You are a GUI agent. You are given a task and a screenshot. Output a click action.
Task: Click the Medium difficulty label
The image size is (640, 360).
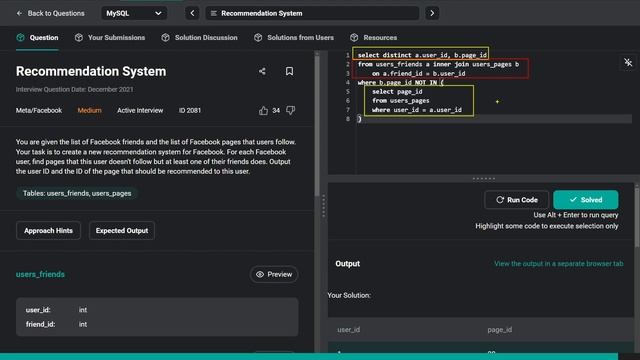click(89, 111)
